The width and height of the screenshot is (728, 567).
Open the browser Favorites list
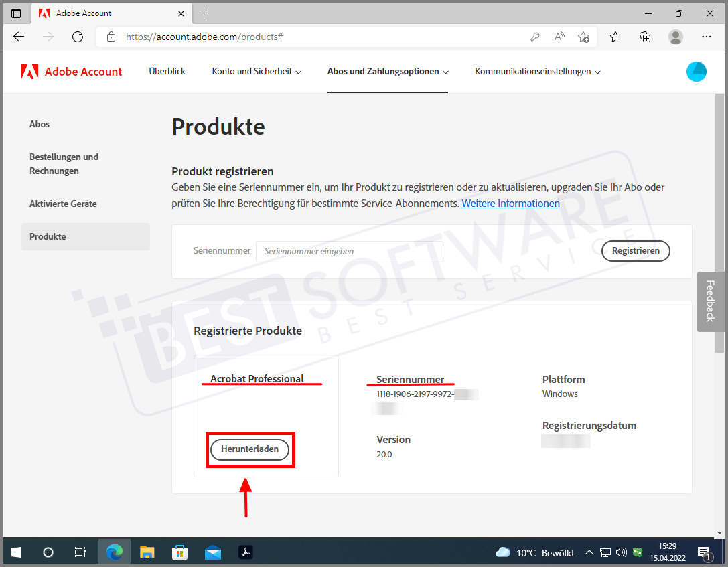pyautogui.click(x=615, y=37)
